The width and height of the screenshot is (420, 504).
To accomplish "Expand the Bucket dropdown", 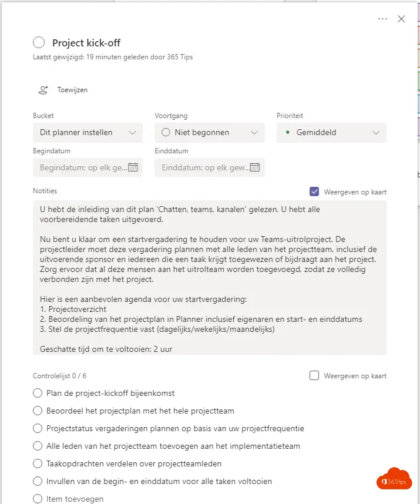I will pyautogui.click(x=88, y=133).
